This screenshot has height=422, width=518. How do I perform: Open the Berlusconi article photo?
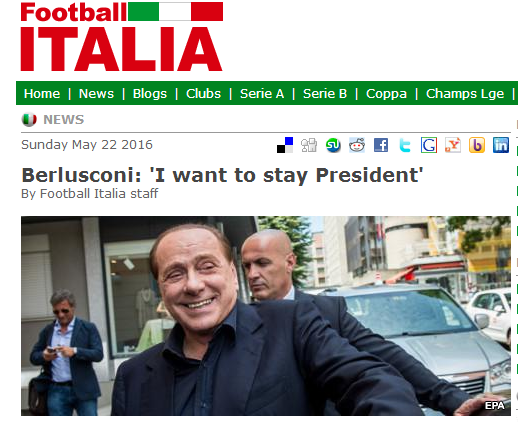click(266, 316)
